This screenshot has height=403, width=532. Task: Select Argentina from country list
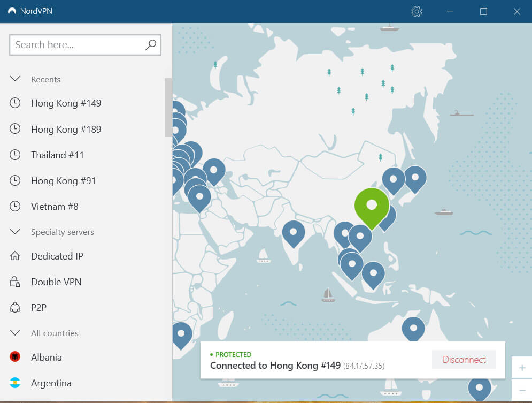pos(51,383)
